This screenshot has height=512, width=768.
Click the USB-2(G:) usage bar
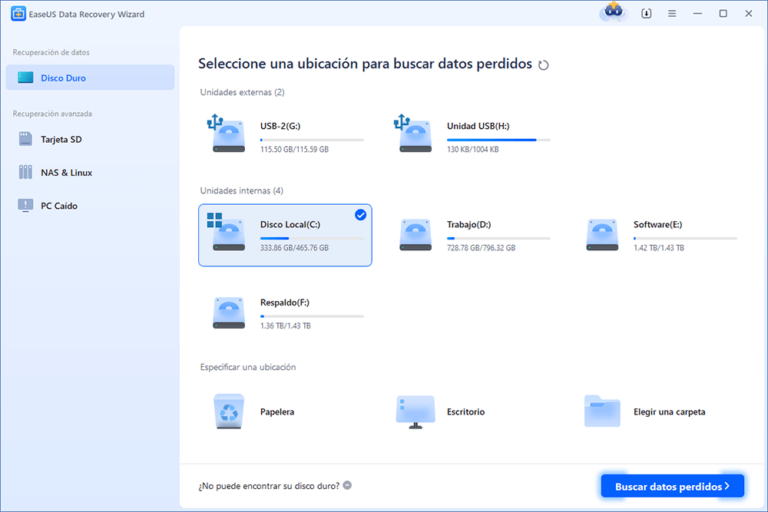click(312, 140)
